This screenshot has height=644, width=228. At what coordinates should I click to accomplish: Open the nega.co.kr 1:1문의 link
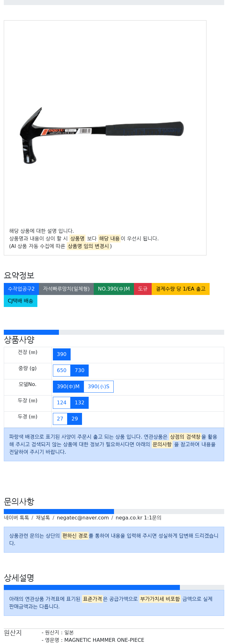click(x=138, y=518)
